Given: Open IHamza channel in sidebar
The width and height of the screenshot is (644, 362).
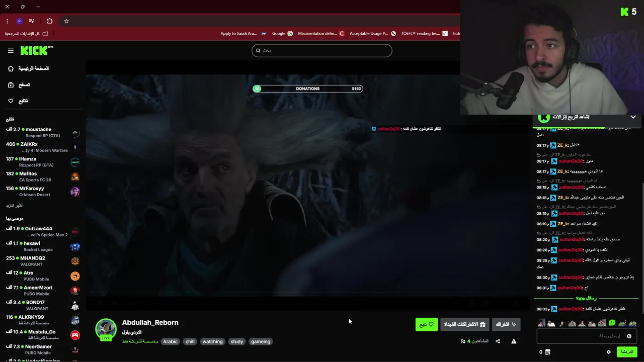Looking at the screenshot, I should coord(42,162).
